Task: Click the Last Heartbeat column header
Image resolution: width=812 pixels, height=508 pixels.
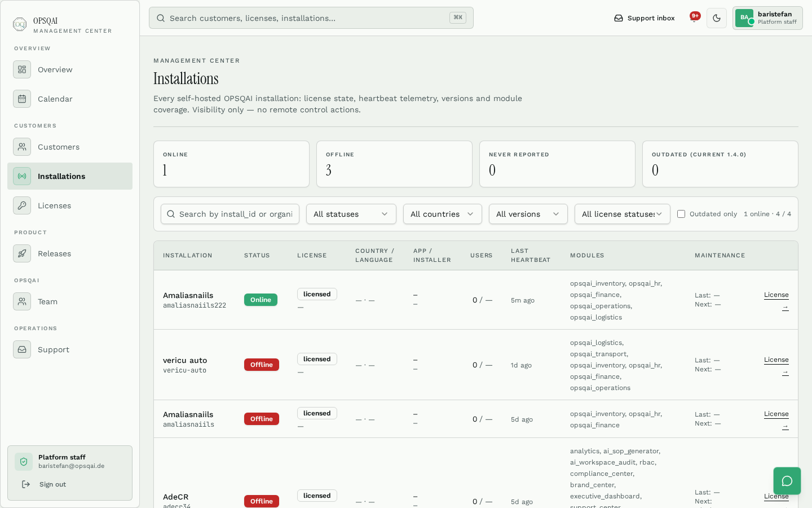Action: click(531, 256)
